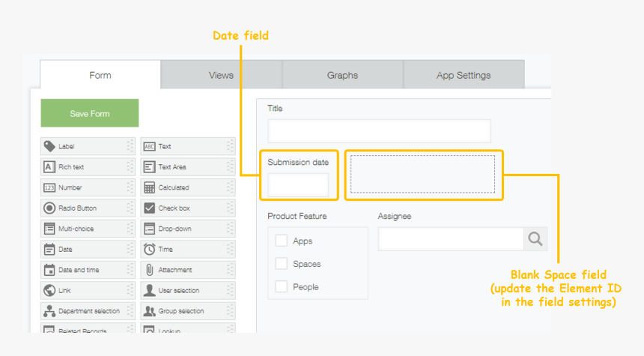Click the Label field tag icon
This screenshot has height=356, width=644.
click(49, 147)
